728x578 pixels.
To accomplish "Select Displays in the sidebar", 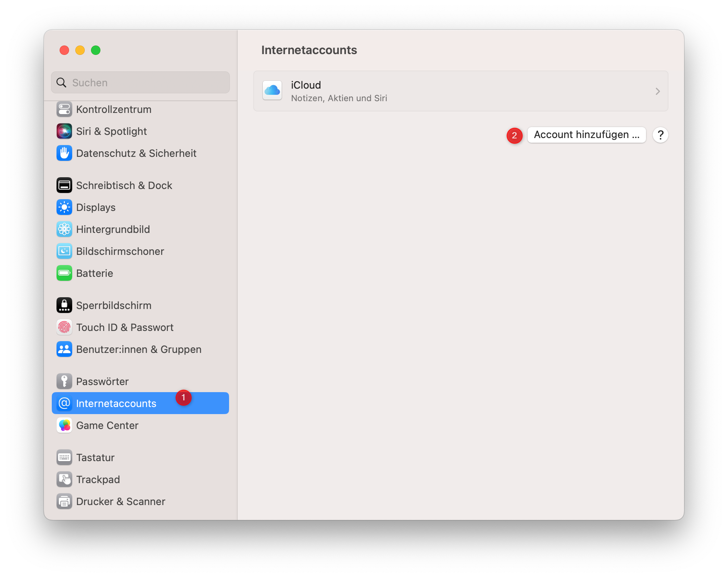I will 140,207.
